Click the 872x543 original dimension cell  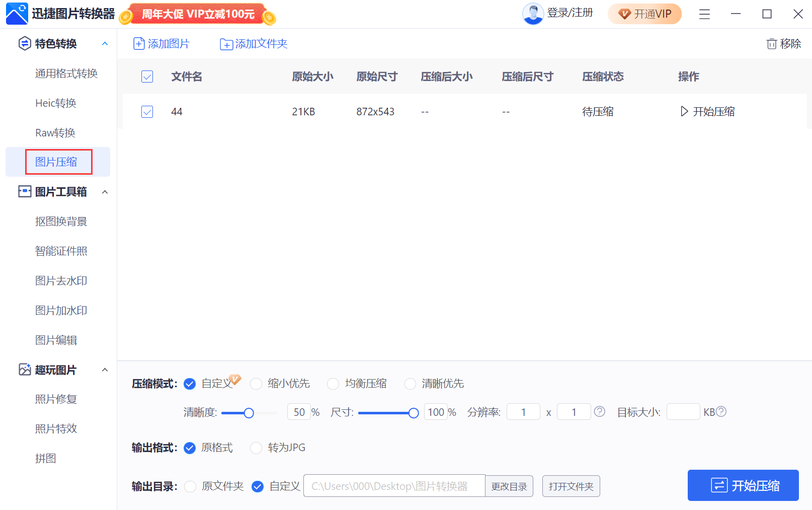(x=375, y=112)
